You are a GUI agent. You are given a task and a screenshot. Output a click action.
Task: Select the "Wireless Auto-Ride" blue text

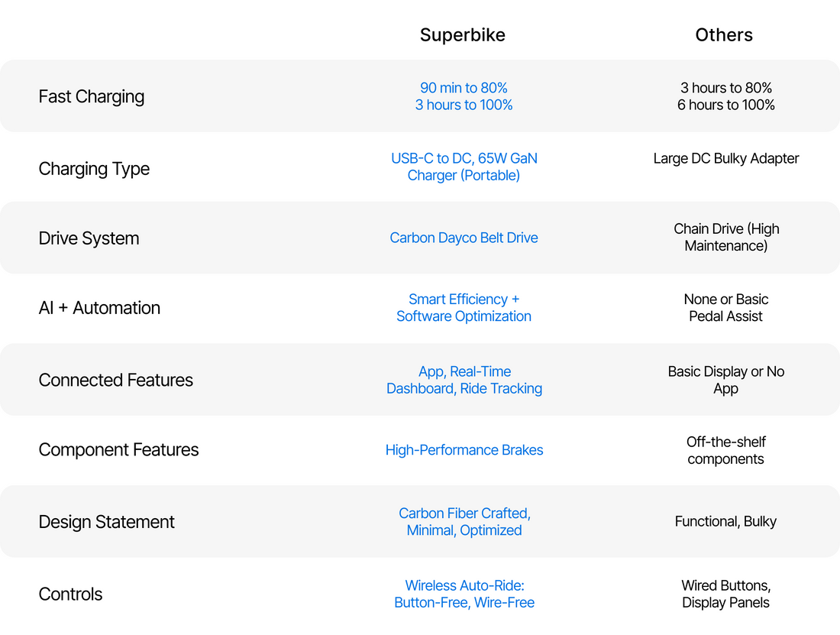pyautogui.click(x=464, y=586)
